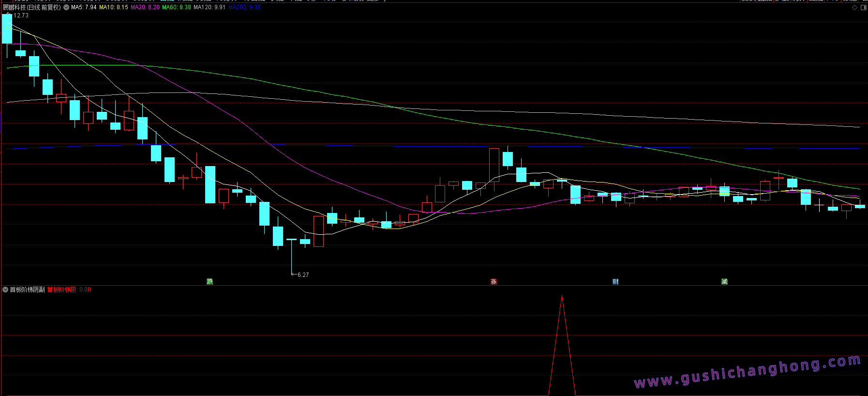The image size is (868, 396).
Task: Click the 首板阶梯阴副 indicator name
Action: coord(28,289)
